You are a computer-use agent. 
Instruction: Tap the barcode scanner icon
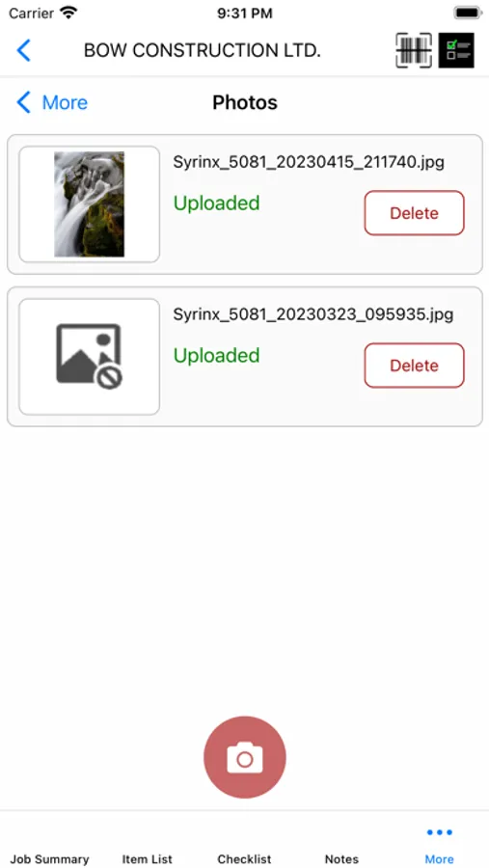coord(414,50)
